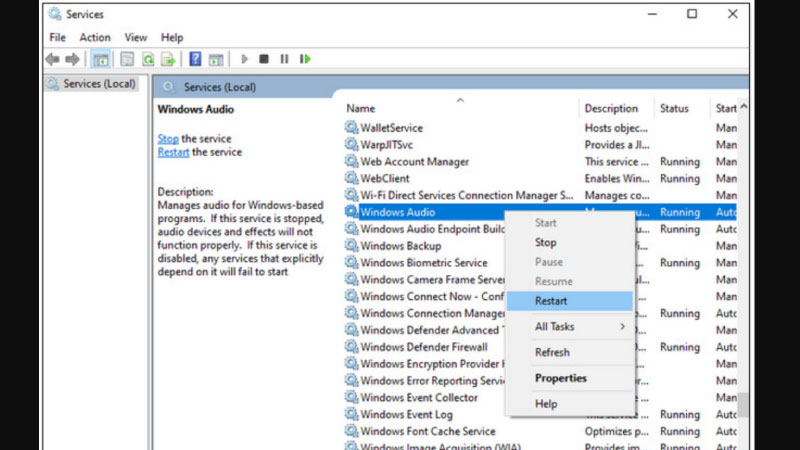
Task: Open the Help menu in the menu bar
Action: tap(172, 37)
